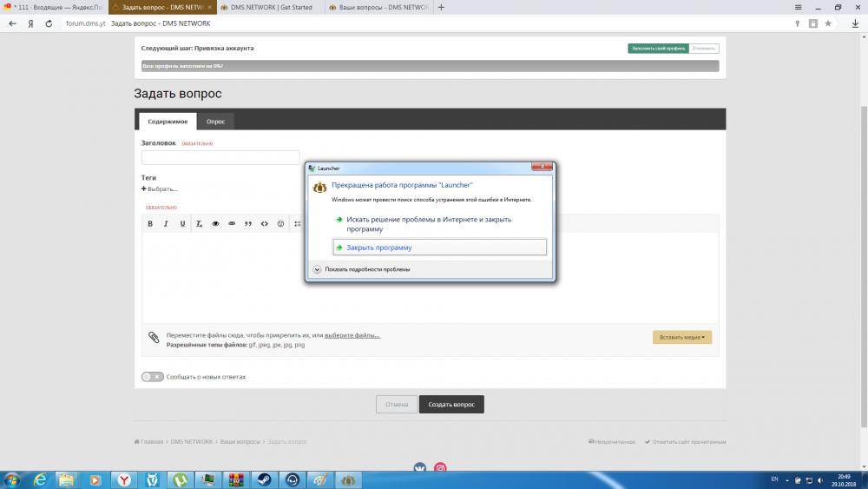This screenshot has height=489, width=868.
Task: Open Steam from the Windows taskbar
Action: pos(263,479)
